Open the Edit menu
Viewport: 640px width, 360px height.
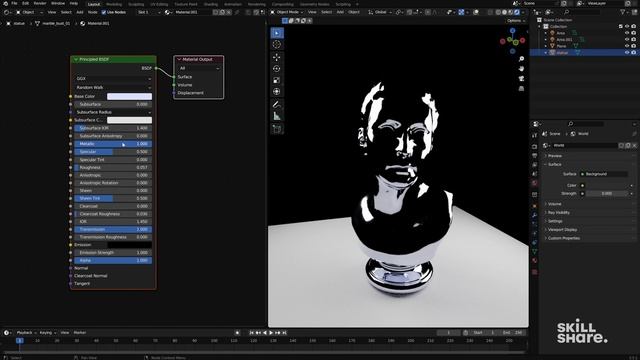point(25,3)
